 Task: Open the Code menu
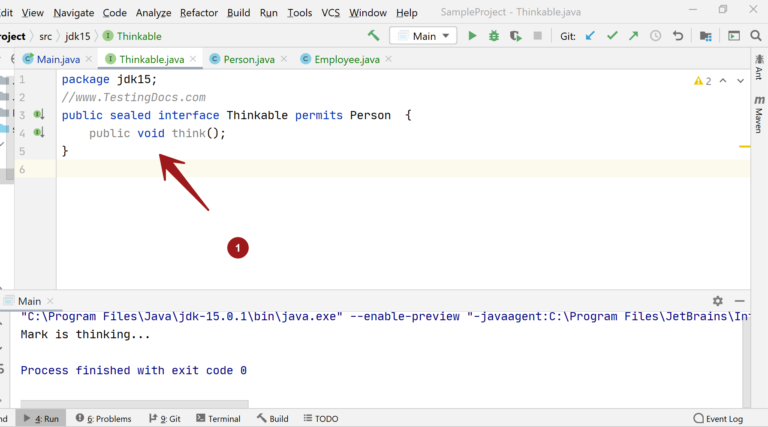[x=115, y=12]
